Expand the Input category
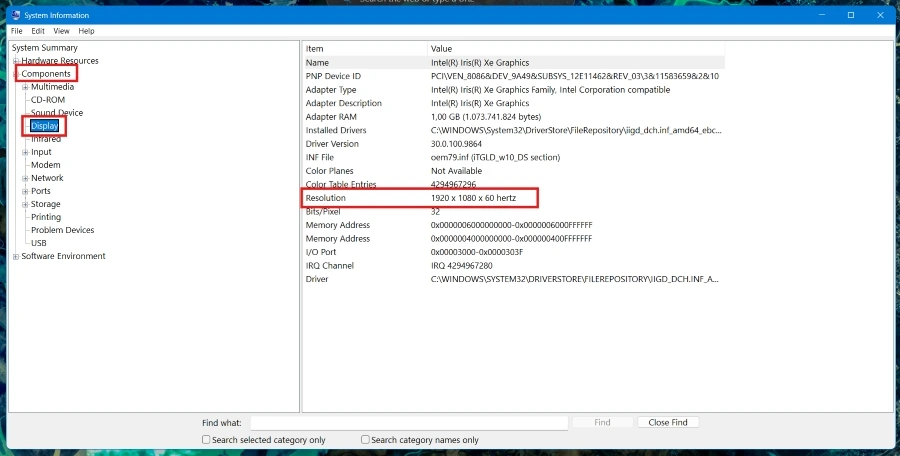Screen dimensions: 900x456 point(25,152)
